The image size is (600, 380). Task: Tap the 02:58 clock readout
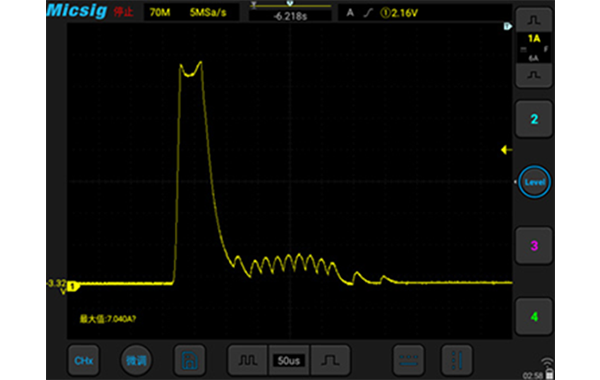tap(533, 375)
